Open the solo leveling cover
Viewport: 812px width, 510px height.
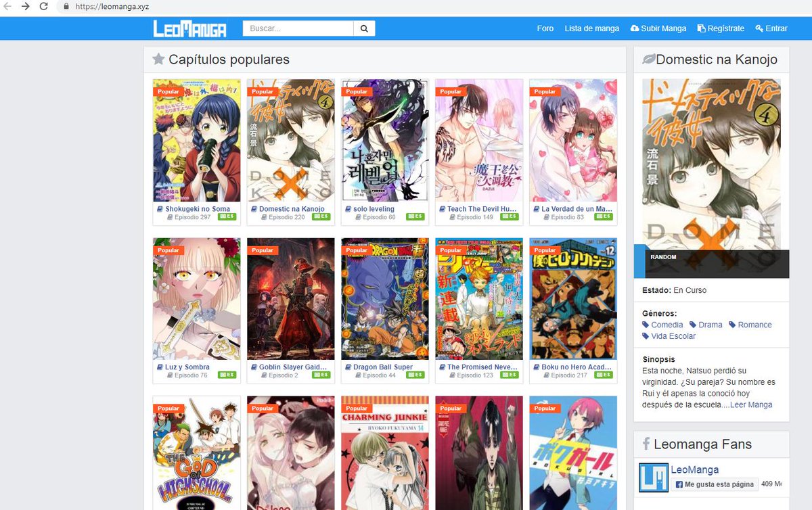(x=385, y=140)
